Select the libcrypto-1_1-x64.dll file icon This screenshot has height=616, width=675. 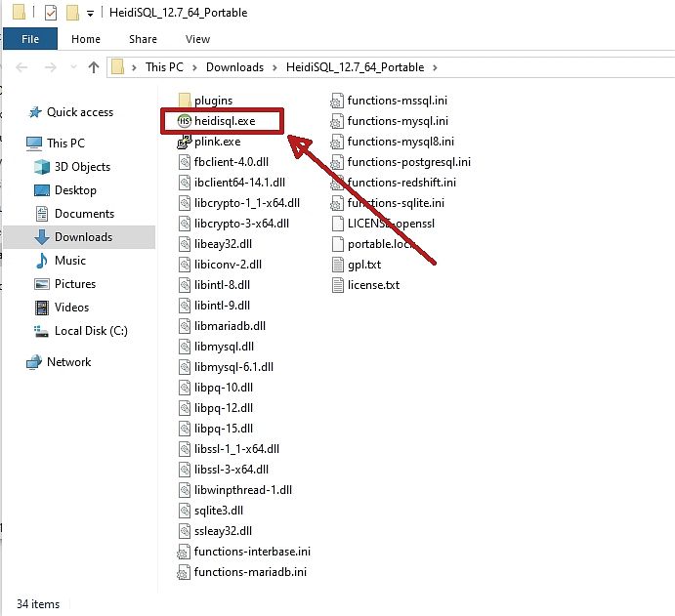tap(185, 203)
